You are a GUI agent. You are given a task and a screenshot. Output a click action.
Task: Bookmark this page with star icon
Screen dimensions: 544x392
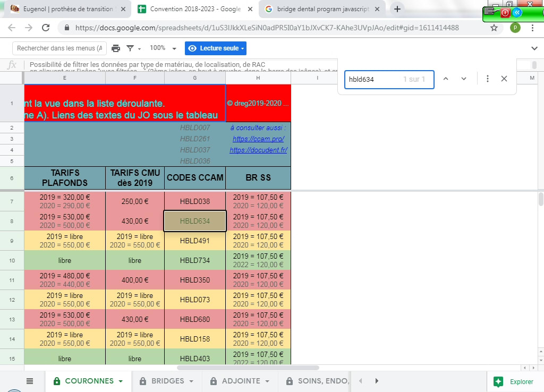coord(494,28)
